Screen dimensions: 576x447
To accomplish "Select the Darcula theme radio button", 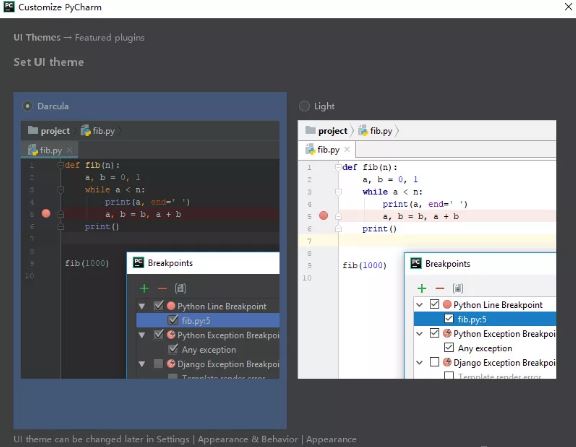I will [x=27, y=106].
